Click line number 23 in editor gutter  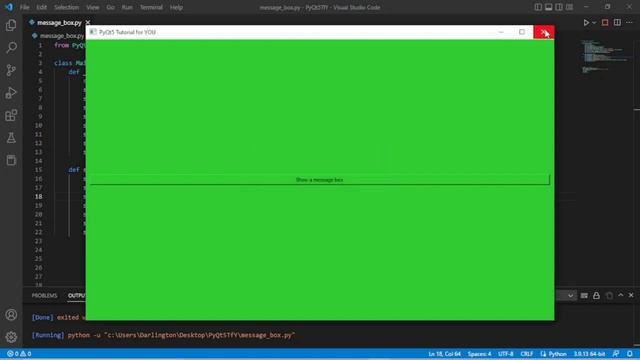click(38, 241)
